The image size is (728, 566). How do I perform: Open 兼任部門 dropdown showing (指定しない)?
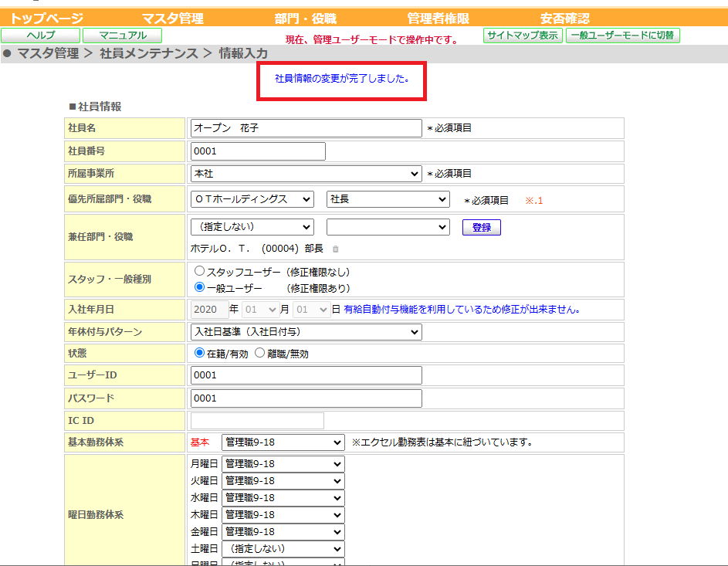point(252,227)
